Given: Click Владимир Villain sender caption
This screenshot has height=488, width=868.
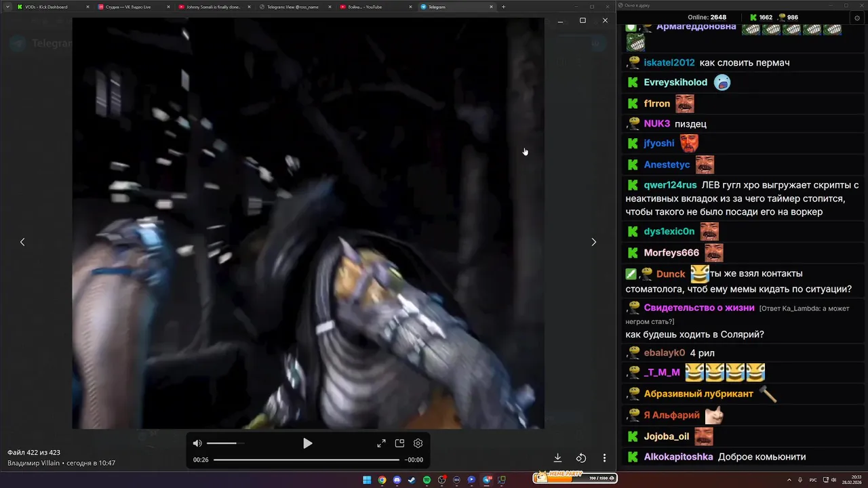Looking at the screenshot, I should (x=34, y=463).
